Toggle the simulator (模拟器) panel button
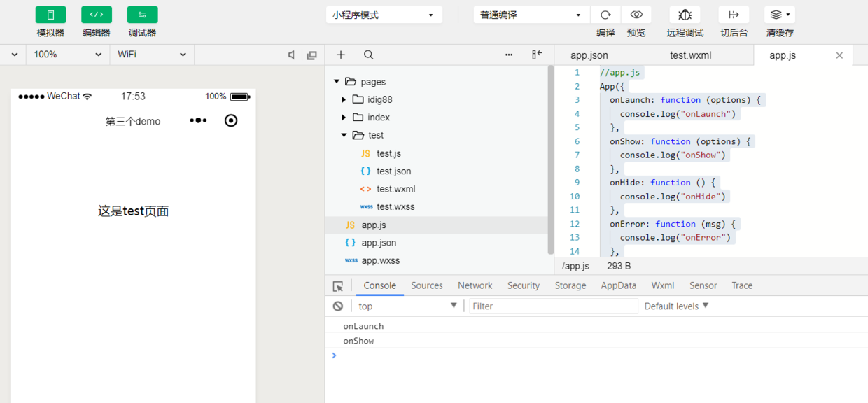 50,15
